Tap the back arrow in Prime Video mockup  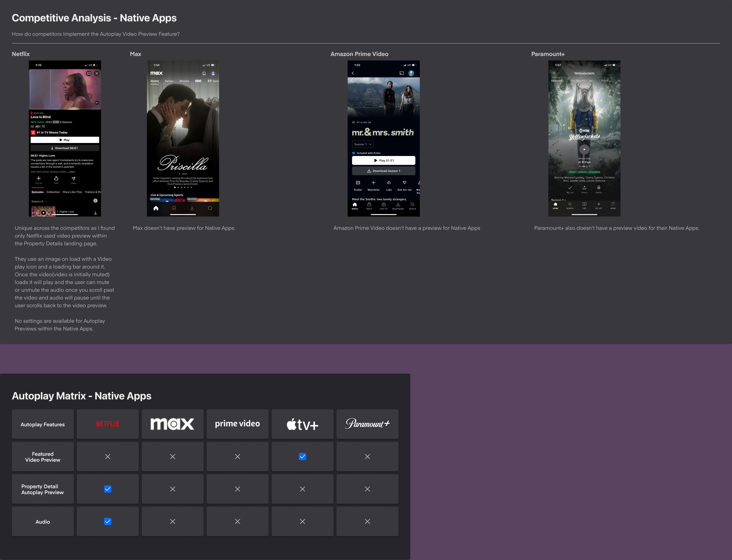click(x=353, y=73)
